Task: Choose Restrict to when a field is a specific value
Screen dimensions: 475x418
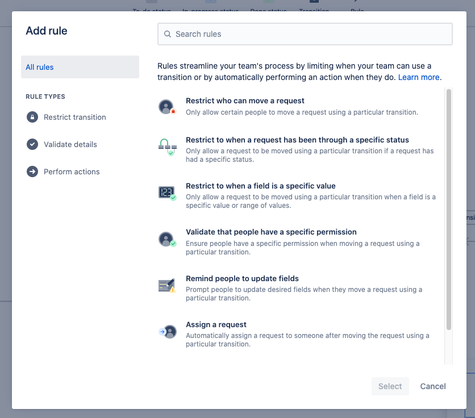Action: tap(261, 186)
